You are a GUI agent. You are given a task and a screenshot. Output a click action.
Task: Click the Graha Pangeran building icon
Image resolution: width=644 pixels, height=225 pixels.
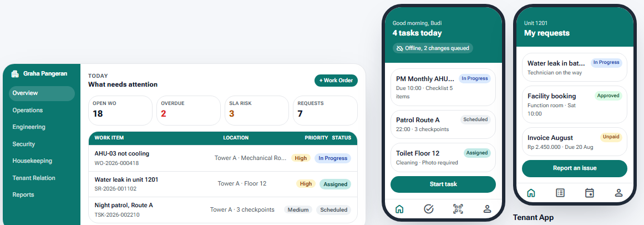click(x=15, y=74)
